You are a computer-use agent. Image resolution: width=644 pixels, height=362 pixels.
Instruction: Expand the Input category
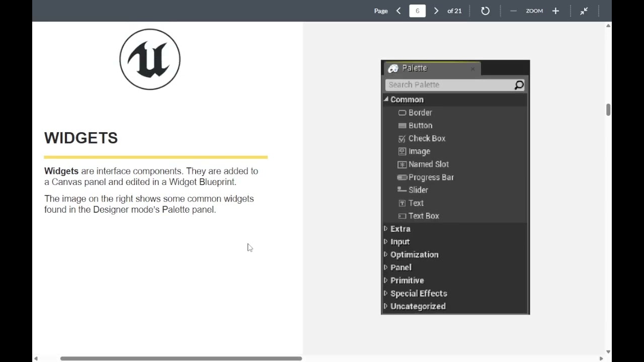386,242
